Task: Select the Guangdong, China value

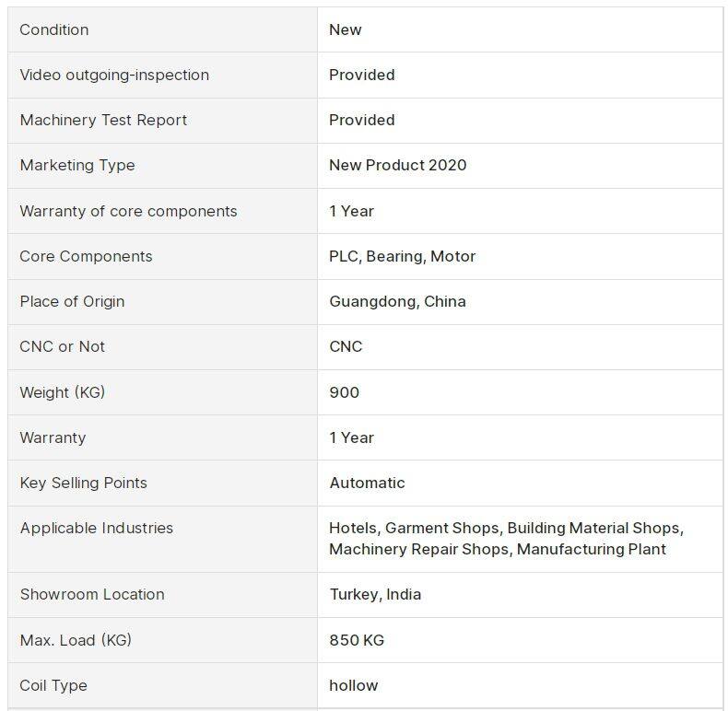Action: [x=397, y=301]
